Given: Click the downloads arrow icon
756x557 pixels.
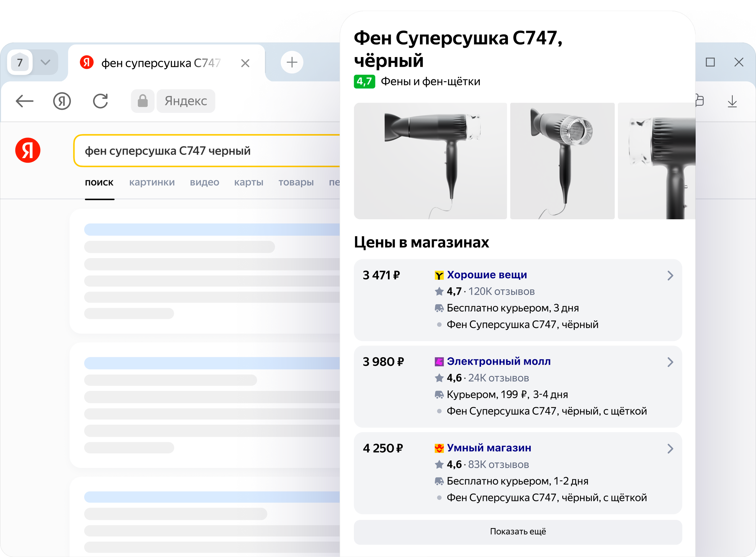Looking at the screenshot, I should (x=732, y=101).
